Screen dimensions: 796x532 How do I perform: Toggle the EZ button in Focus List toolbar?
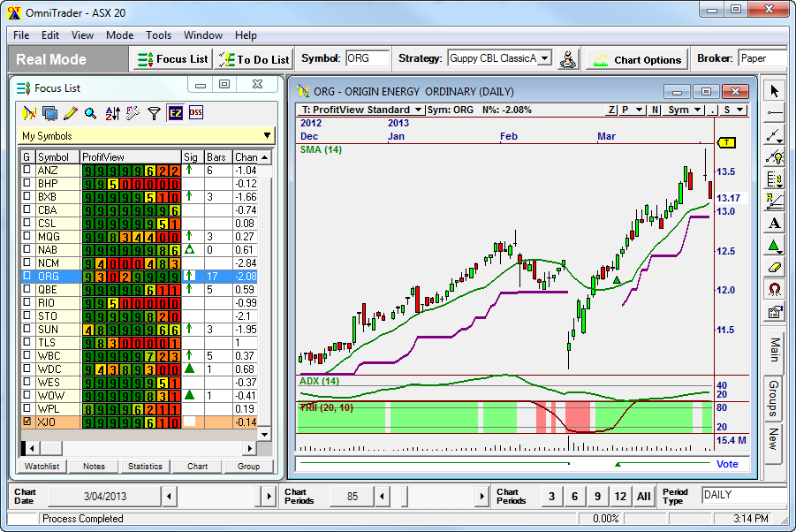pos(175,113)
